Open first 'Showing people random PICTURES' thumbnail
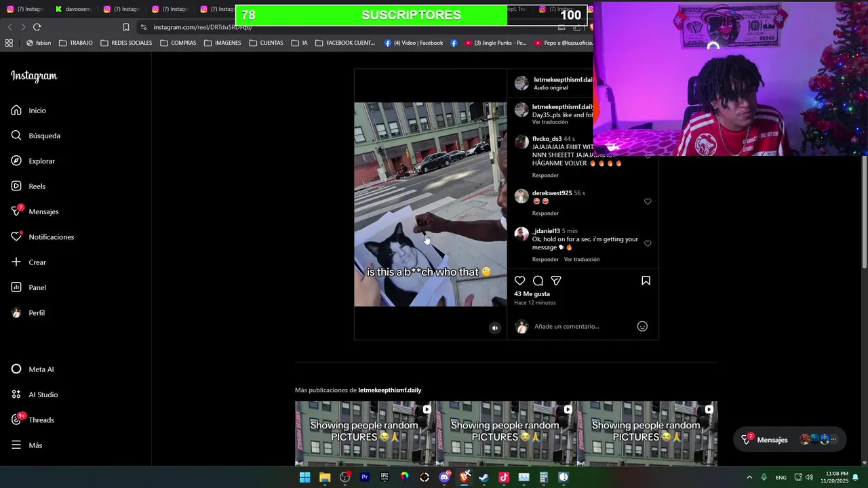 coord(365,434)
